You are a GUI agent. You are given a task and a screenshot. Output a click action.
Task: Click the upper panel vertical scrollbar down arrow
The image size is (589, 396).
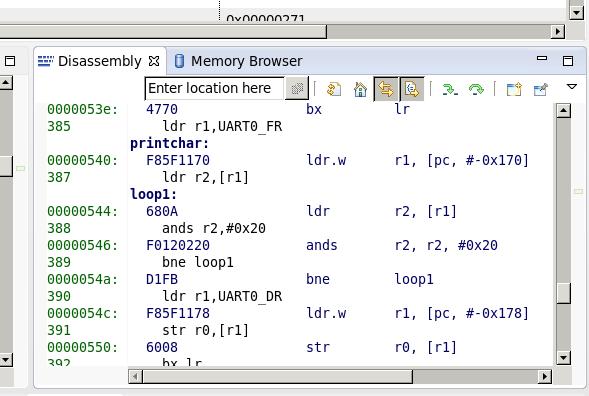pos(576,12)
